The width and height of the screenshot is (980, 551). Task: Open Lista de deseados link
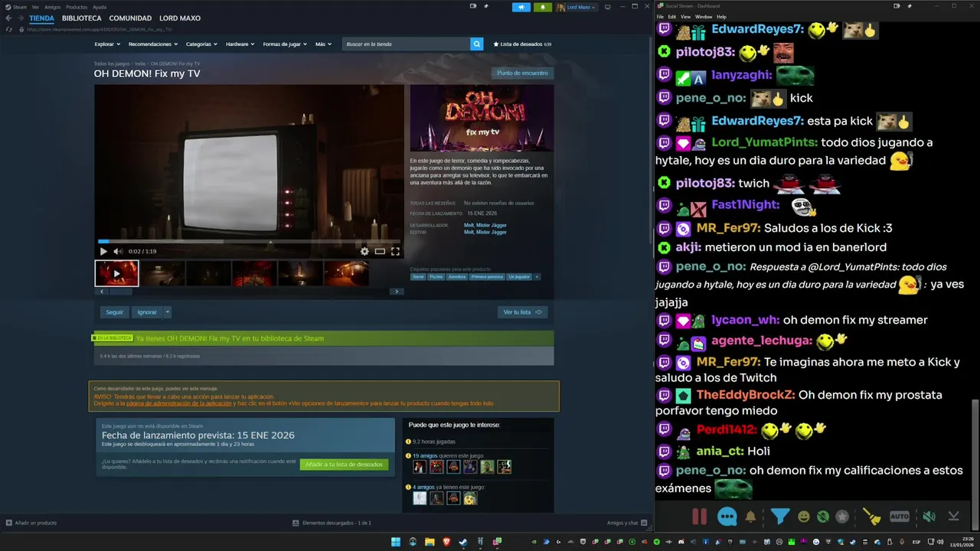(x=522, y=44)
